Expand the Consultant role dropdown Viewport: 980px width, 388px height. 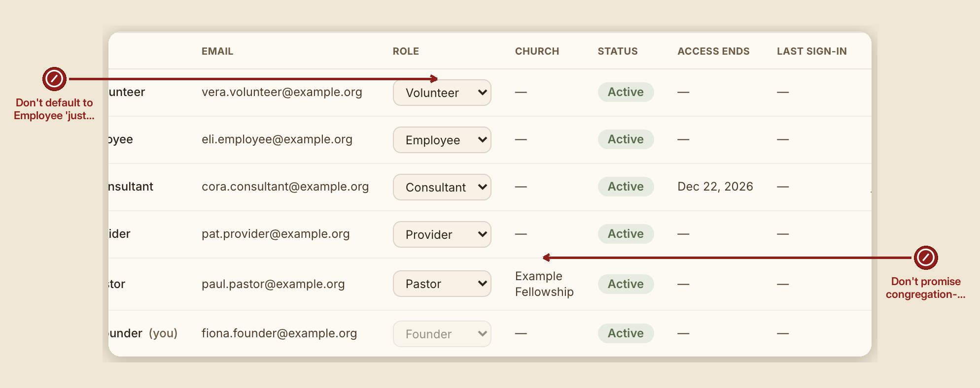442,187
